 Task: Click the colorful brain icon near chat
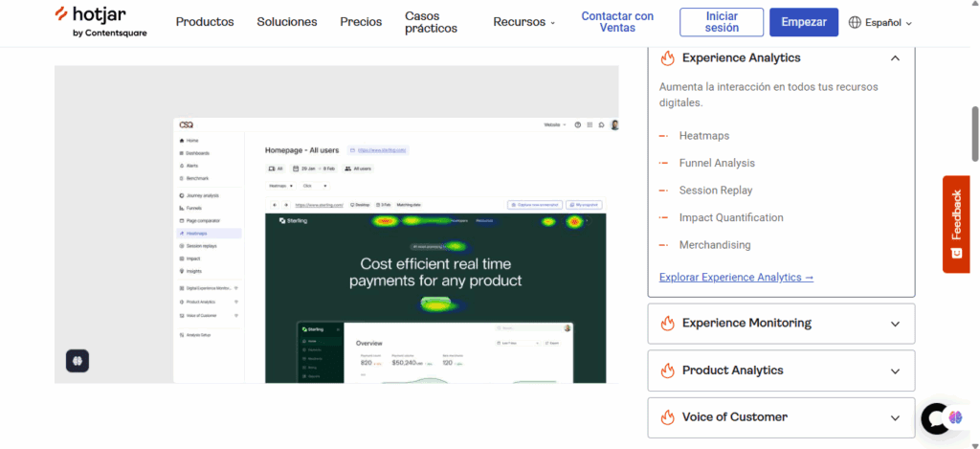click(x=956, y=417)
